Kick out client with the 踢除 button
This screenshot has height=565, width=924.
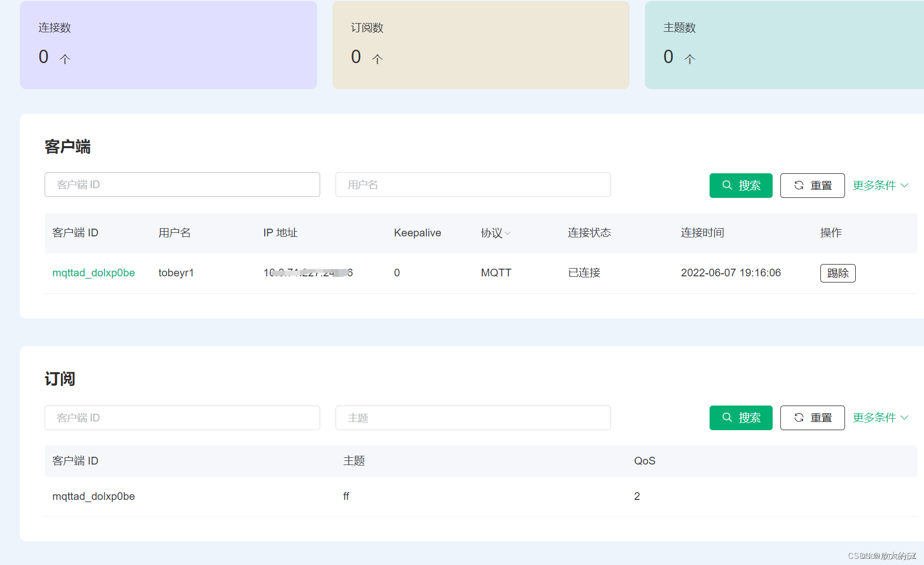tap(838, 273)
